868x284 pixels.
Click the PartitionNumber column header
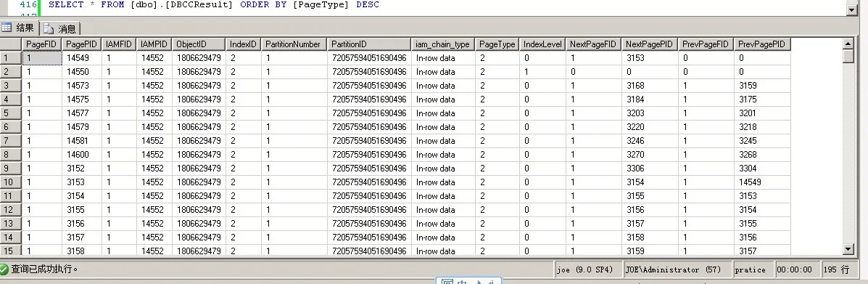pos(294,44)
